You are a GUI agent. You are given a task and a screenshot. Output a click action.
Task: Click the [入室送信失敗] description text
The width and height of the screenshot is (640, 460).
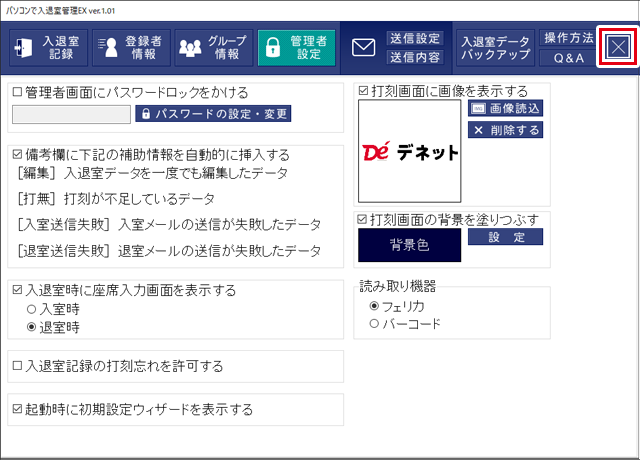(x=169, y=224)
